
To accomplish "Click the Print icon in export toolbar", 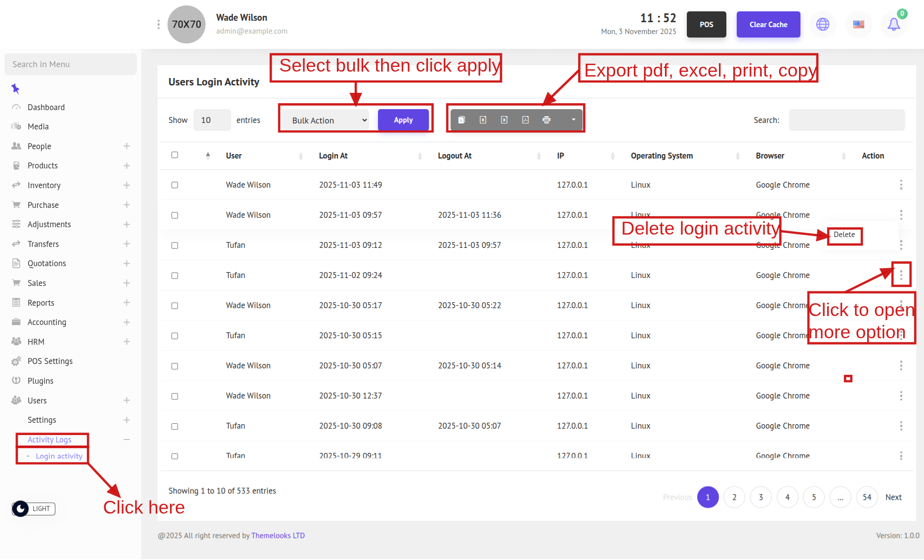I will coord(546,120).
